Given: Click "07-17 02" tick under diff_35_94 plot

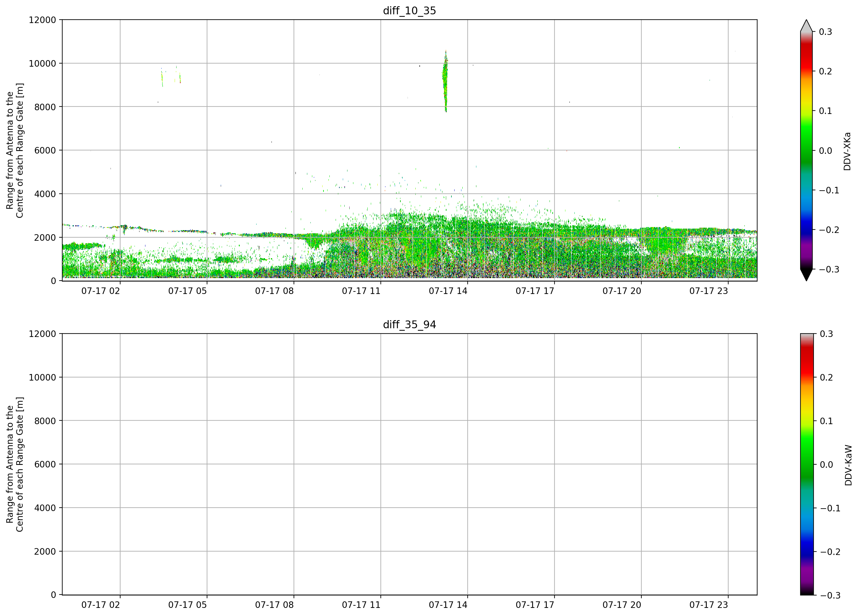Looking at the screenshot, I should pos(101,605).
